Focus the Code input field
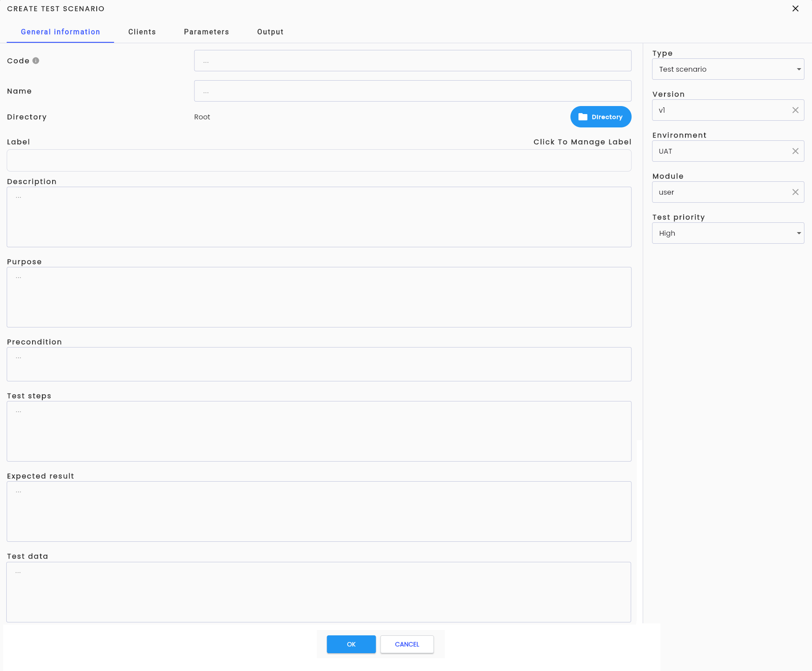 (413, 61)
